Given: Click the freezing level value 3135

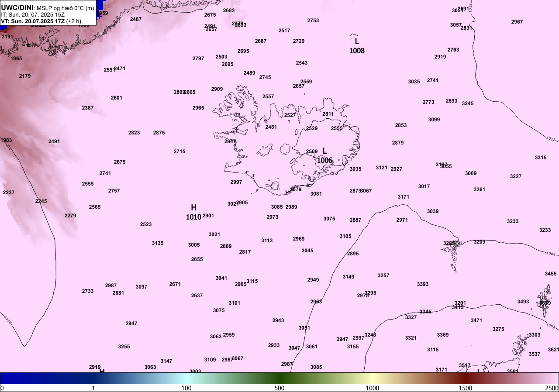Looking at the screenshot, I should (x=158, y=243).
